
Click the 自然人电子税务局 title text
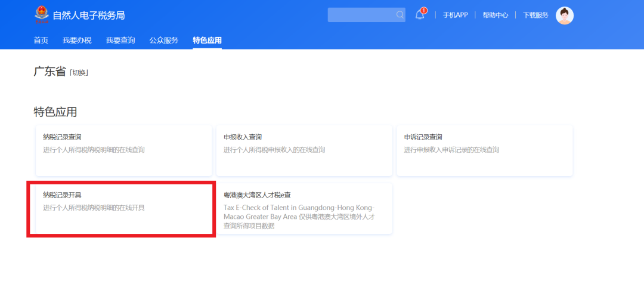coord(89,16)
